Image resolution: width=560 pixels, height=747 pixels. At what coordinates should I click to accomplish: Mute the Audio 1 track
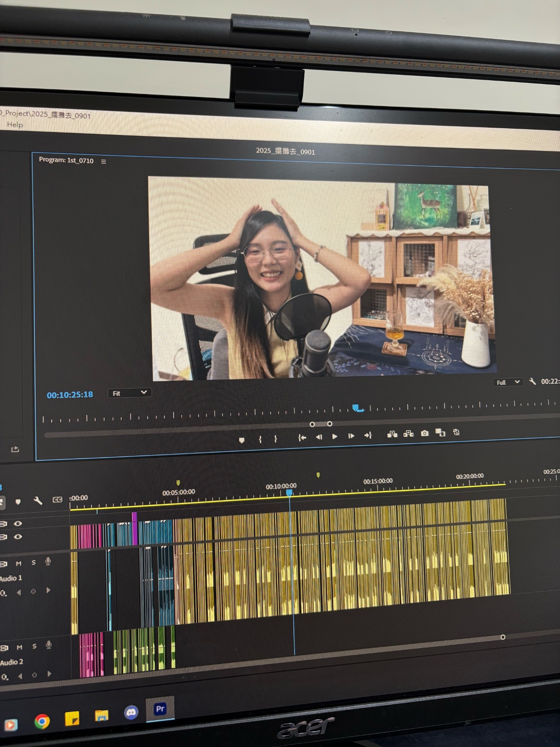(19, 564)
